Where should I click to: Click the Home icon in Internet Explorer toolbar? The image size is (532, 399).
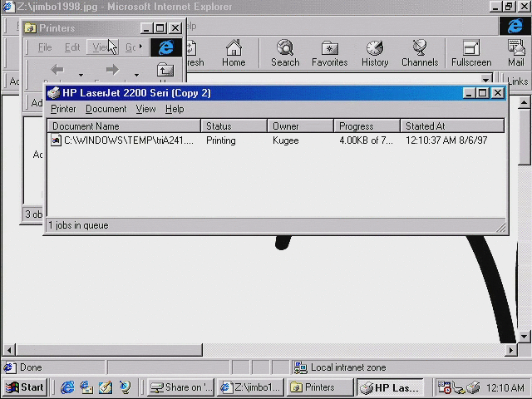[234, 53]
